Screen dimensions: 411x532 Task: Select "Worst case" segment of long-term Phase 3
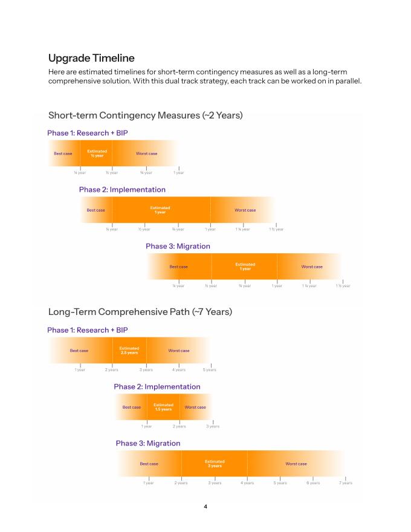tap(296, 464)
